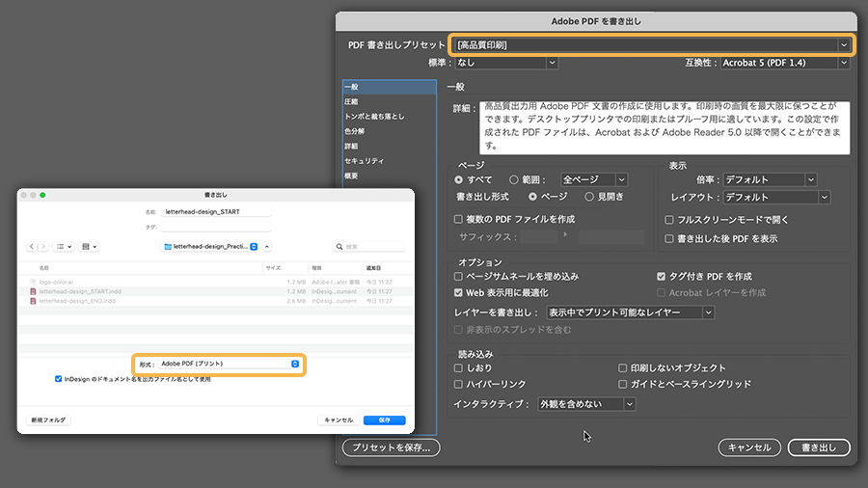Image resolution: width=868 pixels, height=488 pixels.
Task: Click the letterhead-design_START.indd file icon
Action: coord(33,291)
